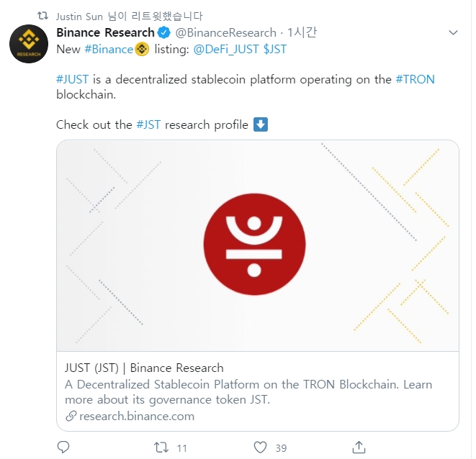The width and height of the screenshot is (476, 459).
Task: Open the tweet timestamp link
Action: click(x=302, y=32)
